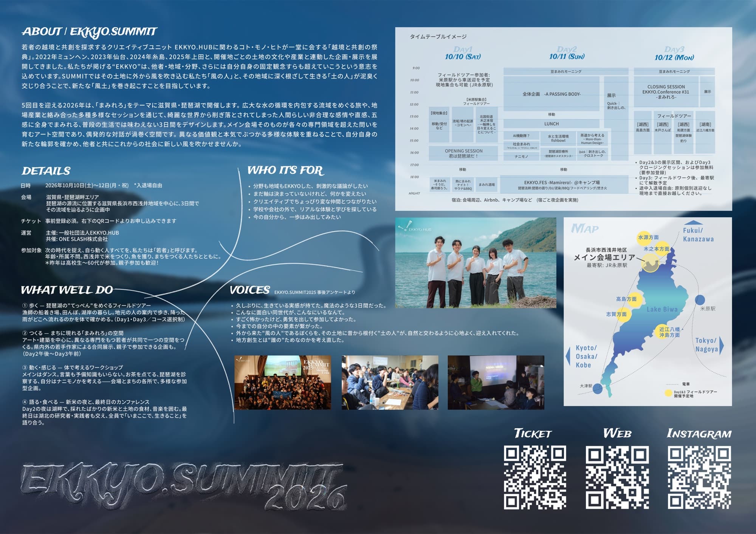Click the Ticket QR code
The image size is (756, 534).
(x=535, y=477)
